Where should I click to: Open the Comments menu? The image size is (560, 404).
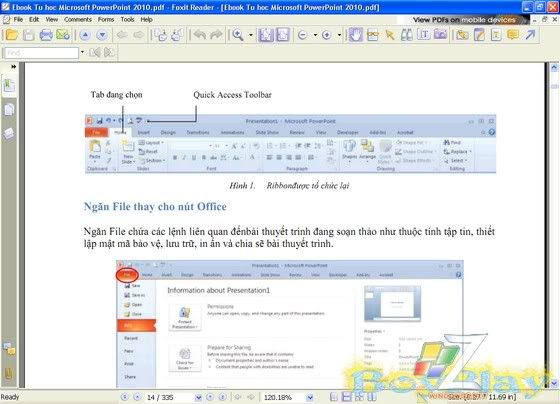pos(78,20)
